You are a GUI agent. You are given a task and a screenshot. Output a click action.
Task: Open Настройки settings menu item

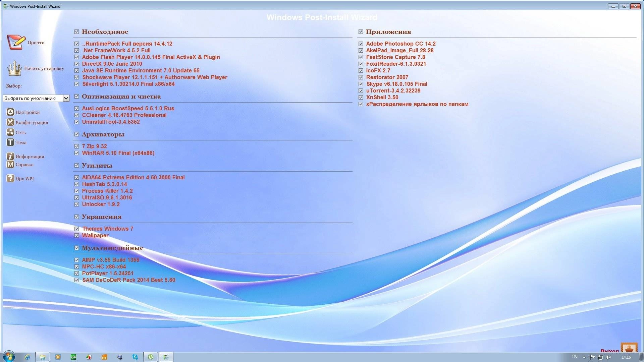pos(28,112)
